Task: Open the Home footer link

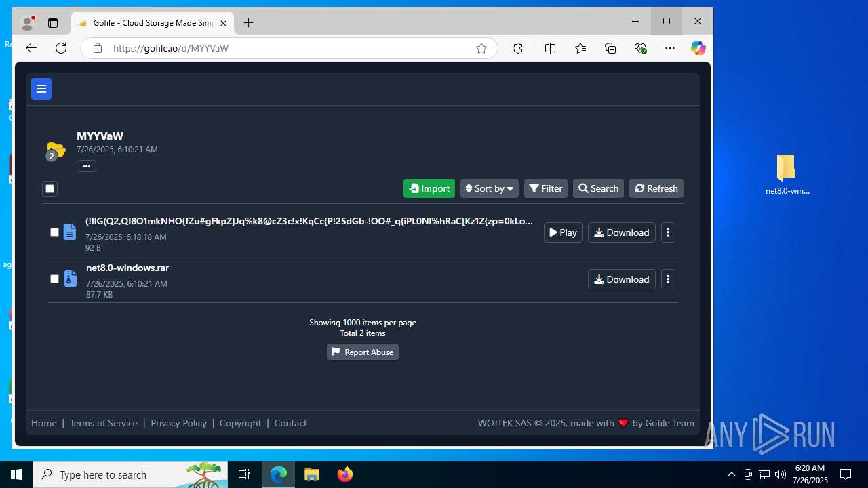Action: [44, 423]
